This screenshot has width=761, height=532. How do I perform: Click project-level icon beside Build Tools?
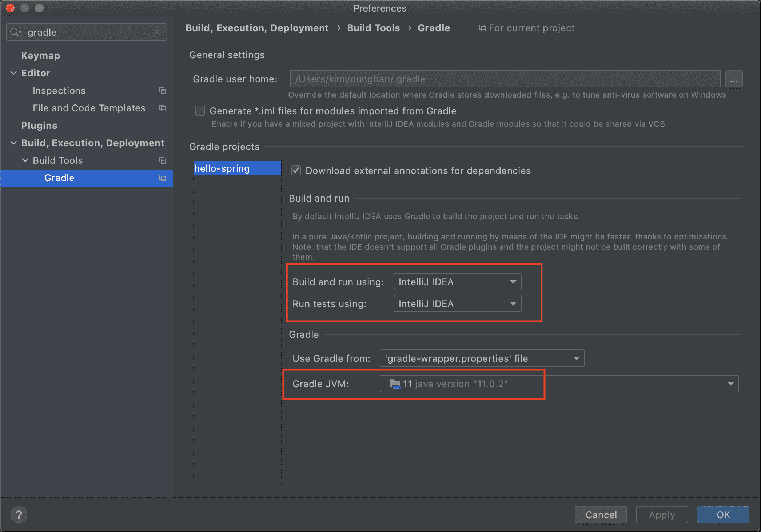coord(163,160)
